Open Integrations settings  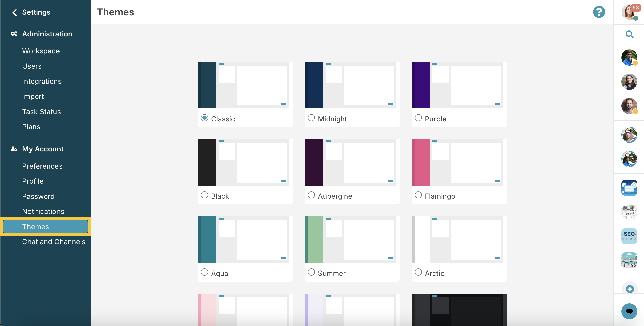42,81
